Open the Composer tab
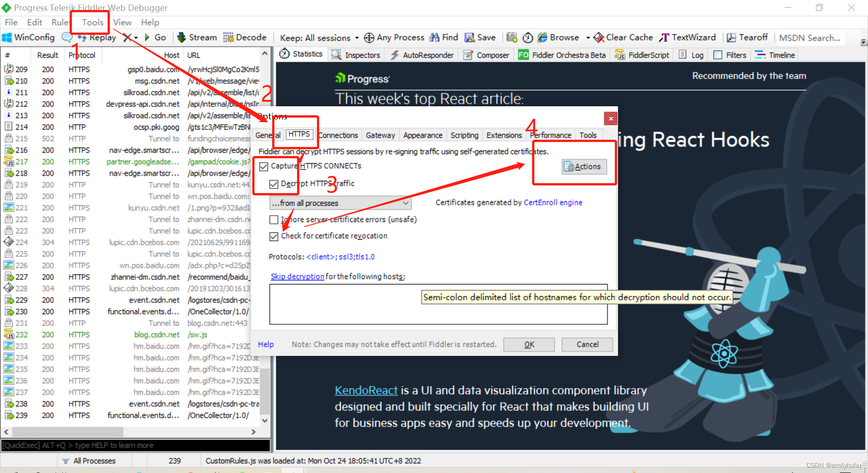 tap(486, 55)
